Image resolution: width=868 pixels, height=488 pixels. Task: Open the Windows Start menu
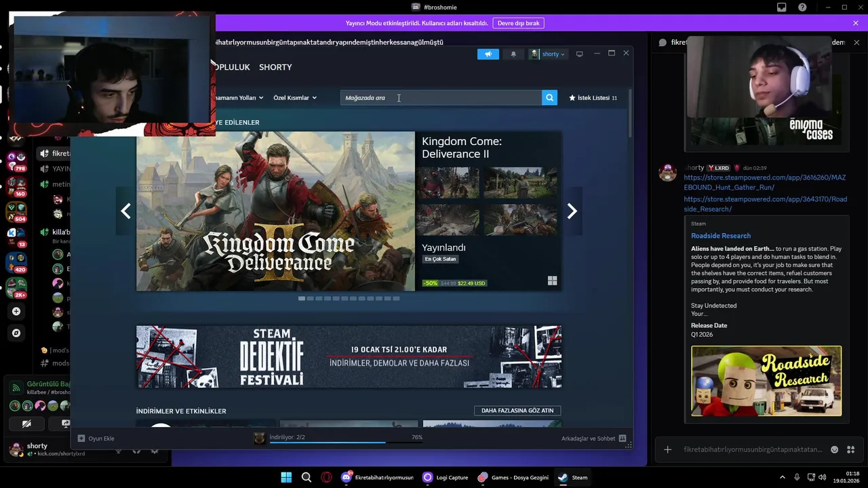click(286, 477)
